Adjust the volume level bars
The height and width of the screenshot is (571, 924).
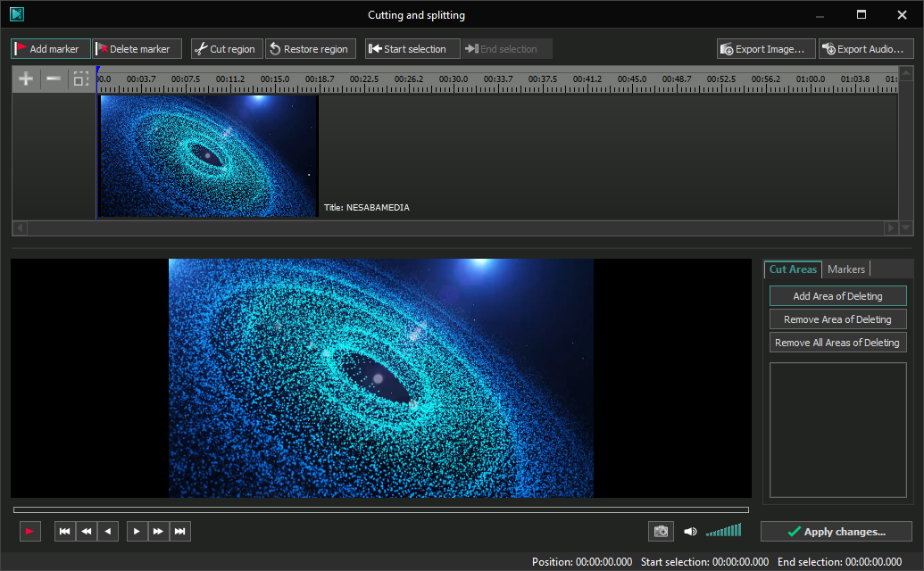[x=723, y=531]
